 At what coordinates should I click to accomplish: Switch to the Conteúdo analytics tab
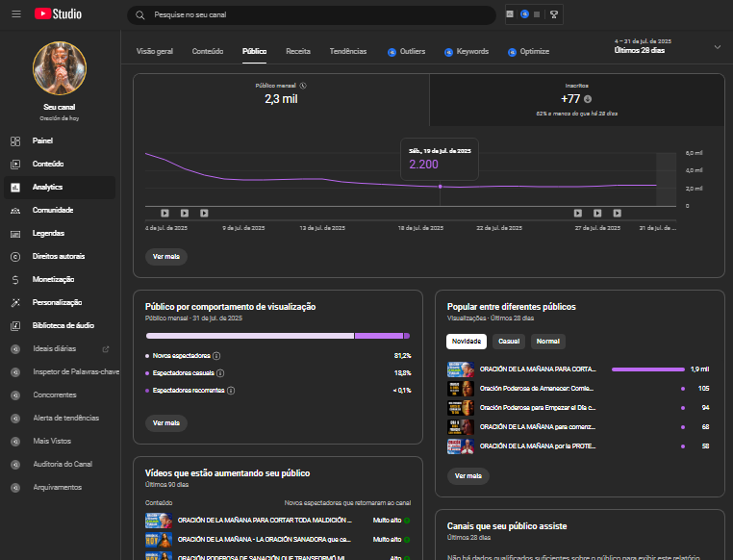click(208, 51)
